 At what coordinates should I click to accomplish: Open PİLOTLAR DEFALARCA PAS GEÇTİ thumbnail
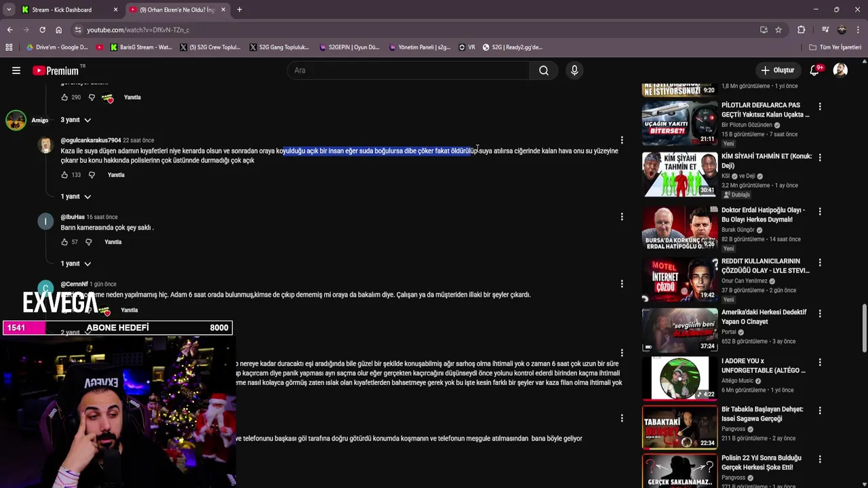click(x=679, y=123)
